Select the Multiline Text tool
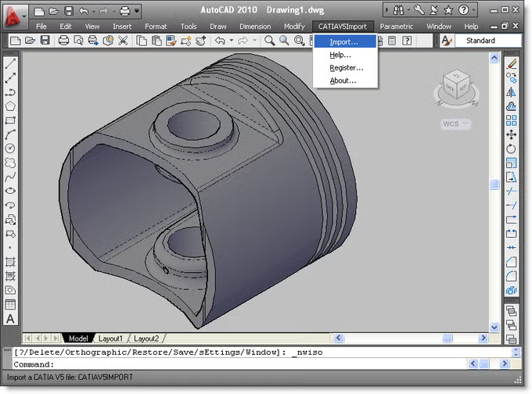This screenshot has height=394, width=532. point(10,318)
